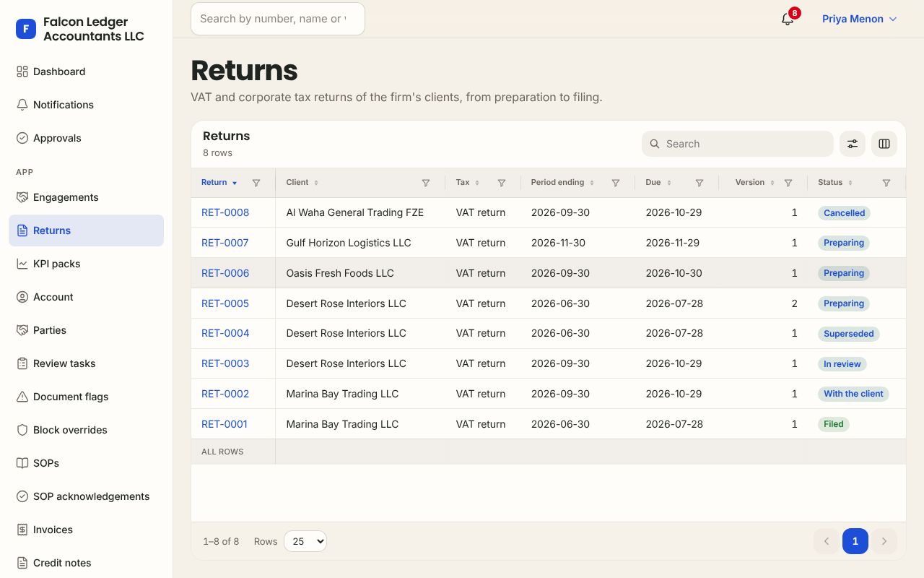Go to Block overrides in the sidebar
Image resolution: width=924 pixels, height=578 pixels.
[87, 430]
